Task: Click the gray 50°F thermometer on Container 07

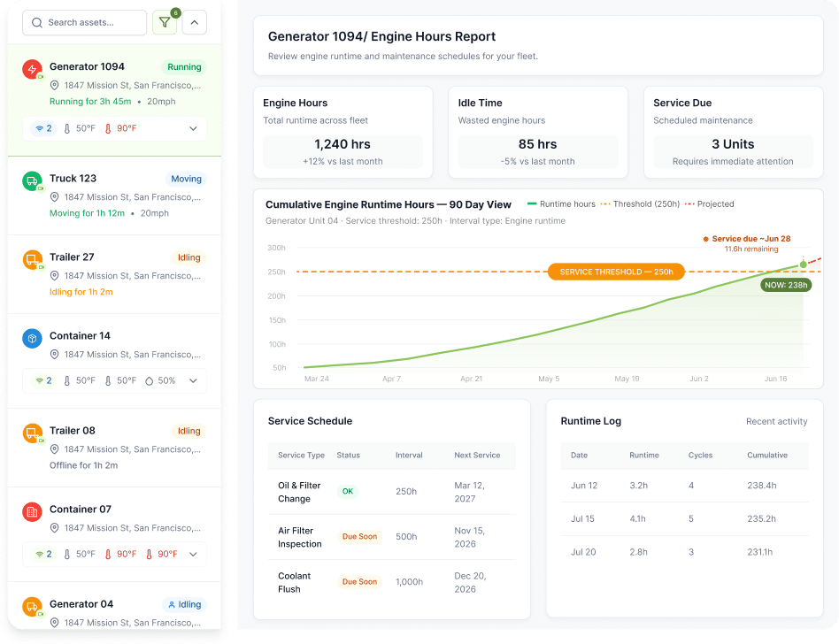Action: (x=67, y=554)
